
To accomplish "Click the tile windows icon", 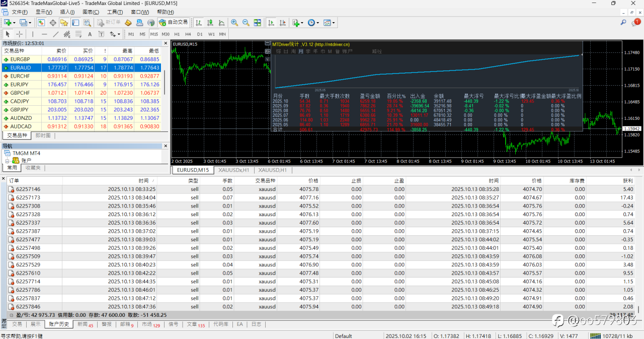I will point(258,23).
